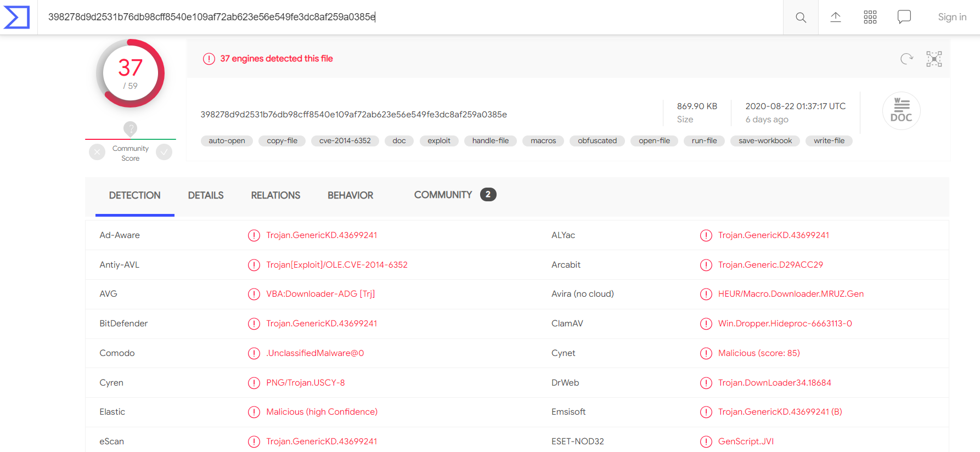Vote malicious with the X community icon
Screen dimensions: 980x452
coord(97,152)
